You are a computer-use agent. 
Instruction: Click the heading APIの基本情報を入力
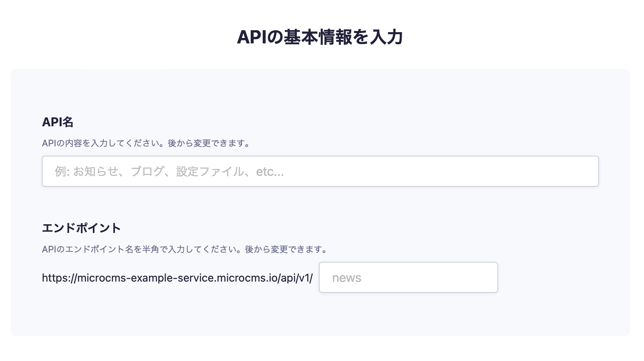(321, 37)
